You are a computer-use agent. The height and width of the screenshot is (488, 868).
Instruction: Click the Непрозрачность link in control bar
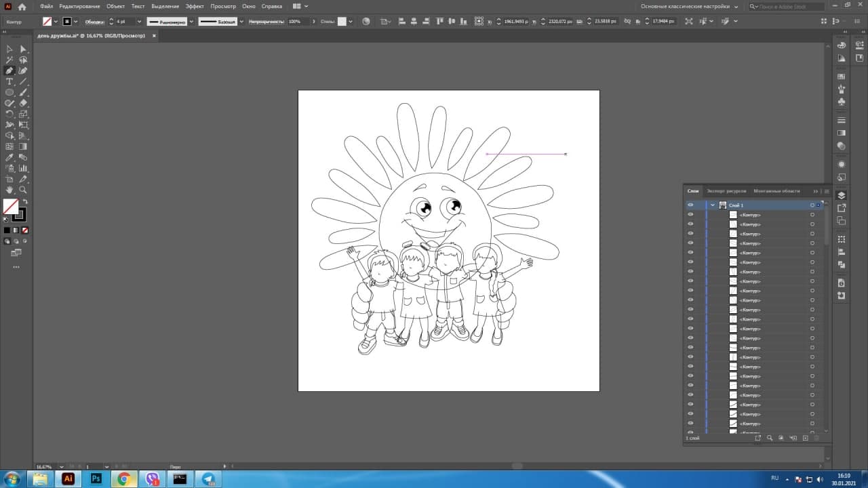pos(265,22)
